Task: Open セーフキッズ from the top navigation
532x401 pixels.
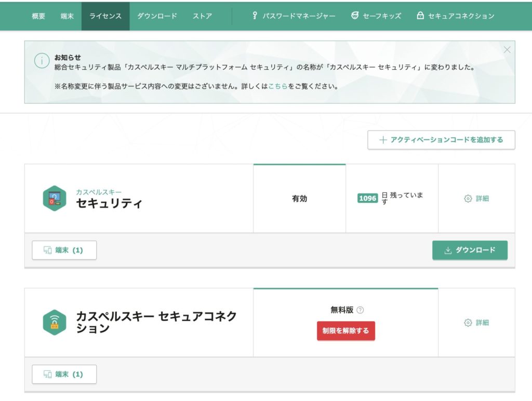Action: 376,16
